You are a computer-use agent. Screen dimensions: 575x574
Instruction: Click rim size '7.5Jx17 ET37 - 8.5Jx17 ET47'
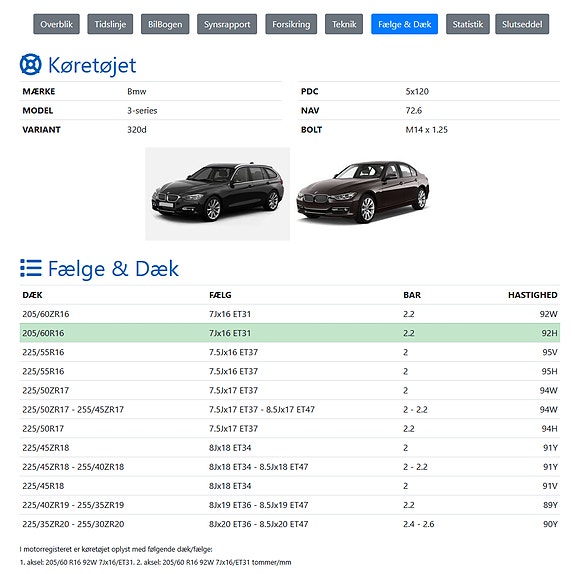point(262,409)
